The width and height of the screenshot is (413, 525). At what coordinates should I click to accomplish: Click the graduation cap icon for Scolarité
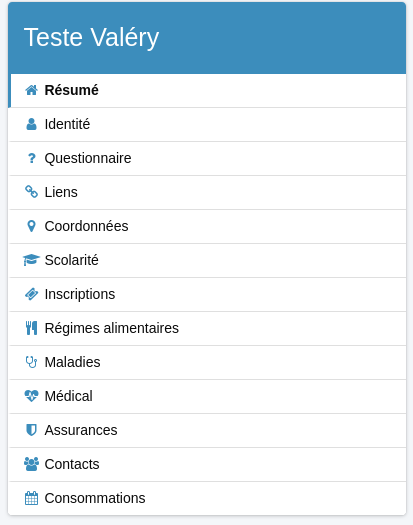pos(31,260)
